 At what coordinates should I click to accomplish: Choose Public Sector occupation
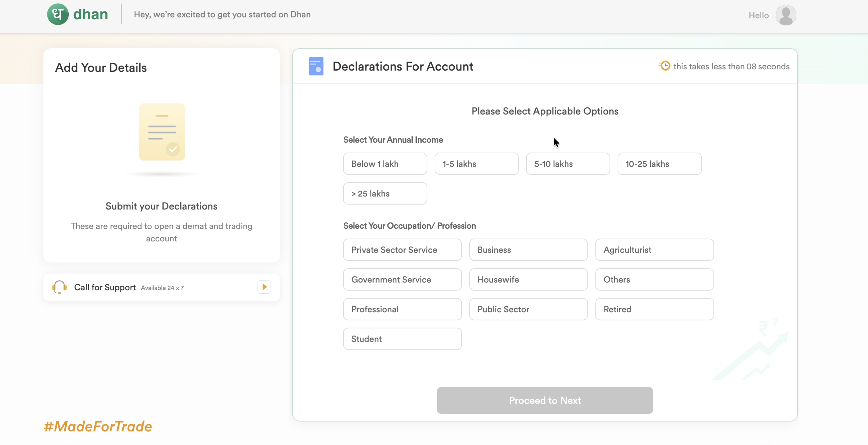pyautogui.click(x=528, y=309)
